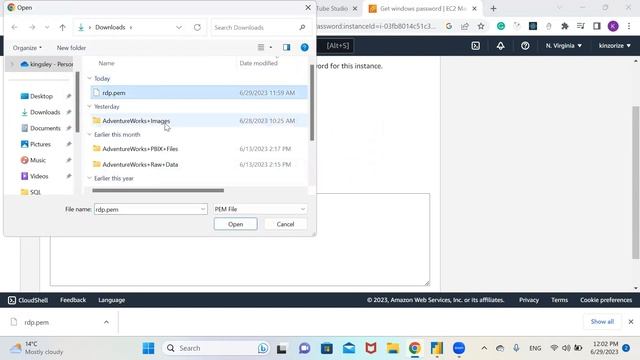
Task: Open the Organize dropdown menu
Action: click(x=27, y=48)
